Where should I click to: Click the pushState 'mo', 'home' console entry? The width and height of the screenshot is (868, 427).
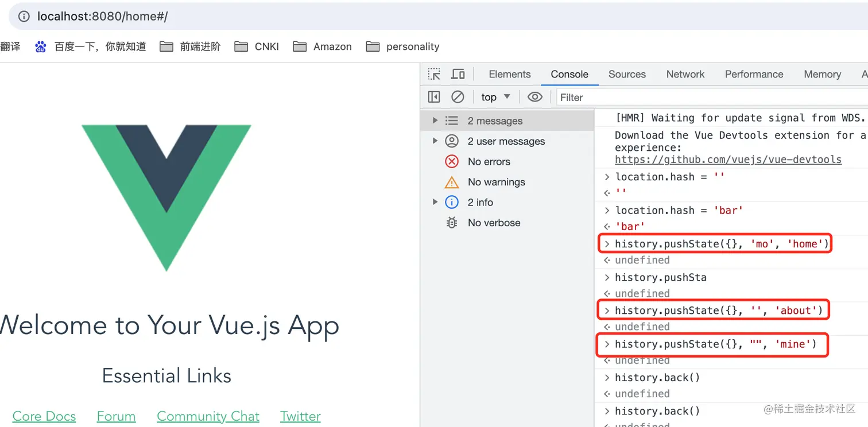click(722, 244)
